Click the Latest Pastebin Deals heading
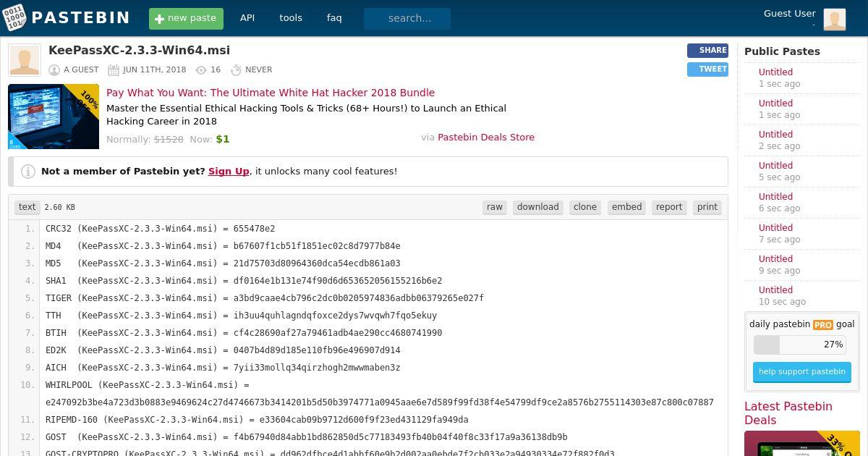Viewport: 868px width, 456px height. pyautogui.click(x=788, y=413)
